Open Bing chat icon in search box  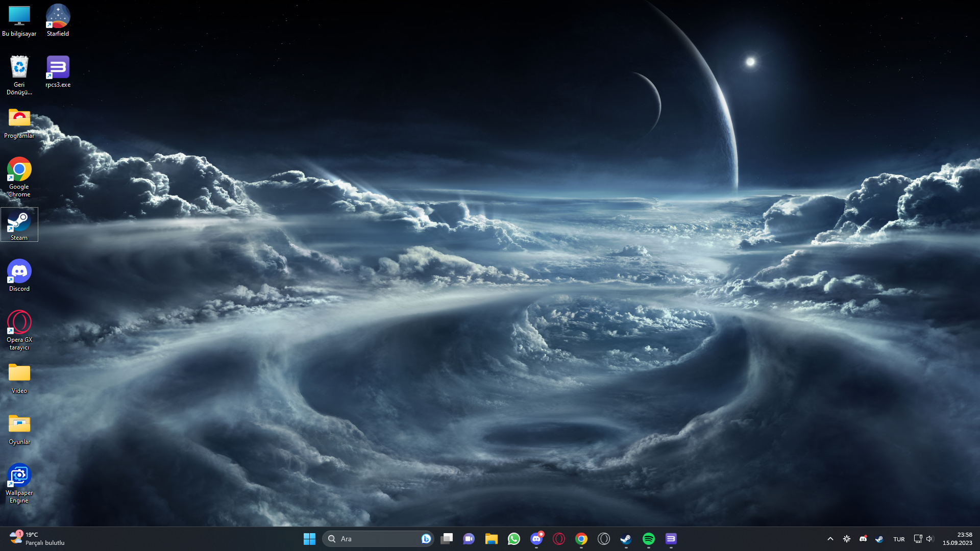click(x=426, y=539)
